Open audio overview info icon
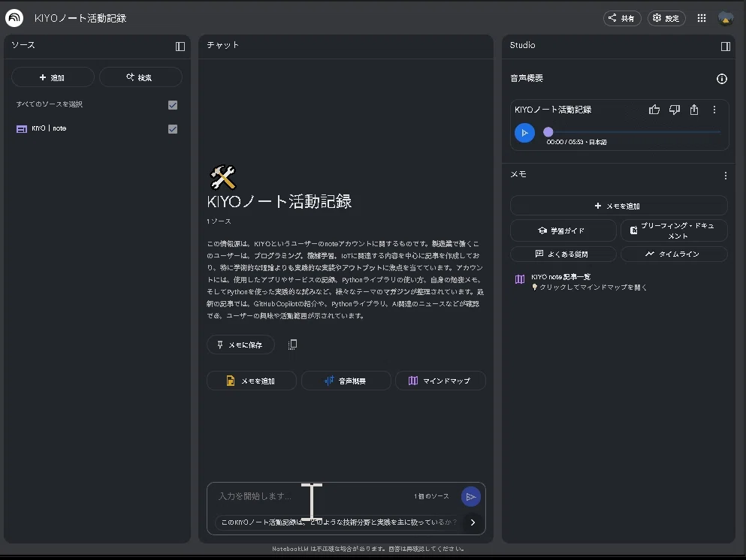Screen dimensions: 746x560 722,79
